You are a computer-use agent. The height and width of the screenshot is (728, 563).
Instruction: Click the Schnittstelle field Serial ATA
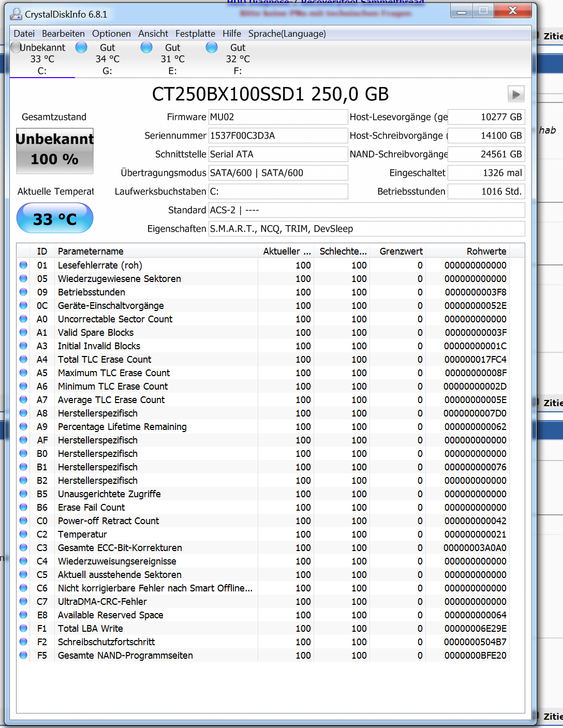[x=278, y=154]
